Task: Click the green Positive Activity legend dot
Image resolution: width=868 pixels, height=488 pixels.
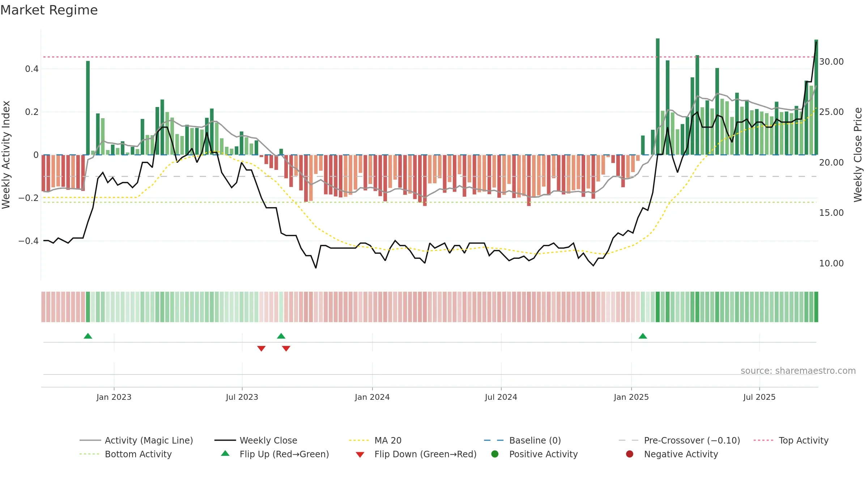Action: [495, 454]
